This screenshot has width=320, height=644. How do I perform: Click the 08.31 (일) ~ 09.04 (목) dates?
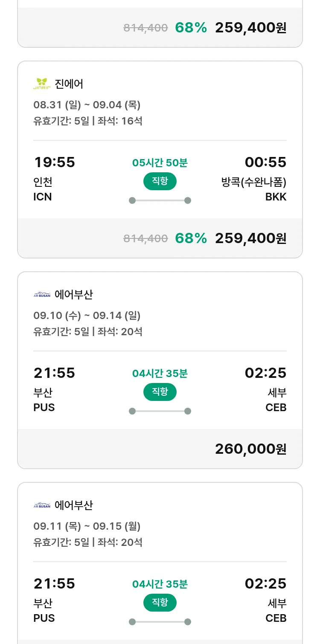point(87,105)
